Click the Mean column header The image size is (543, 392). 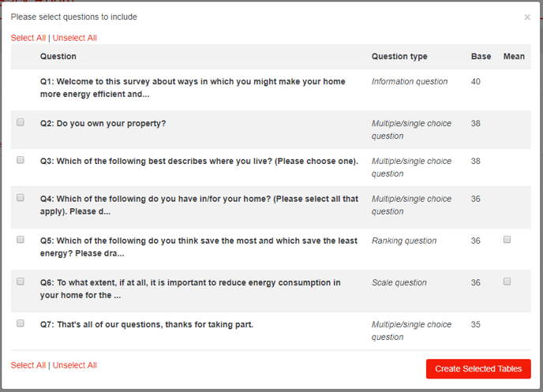click(514, 57)
